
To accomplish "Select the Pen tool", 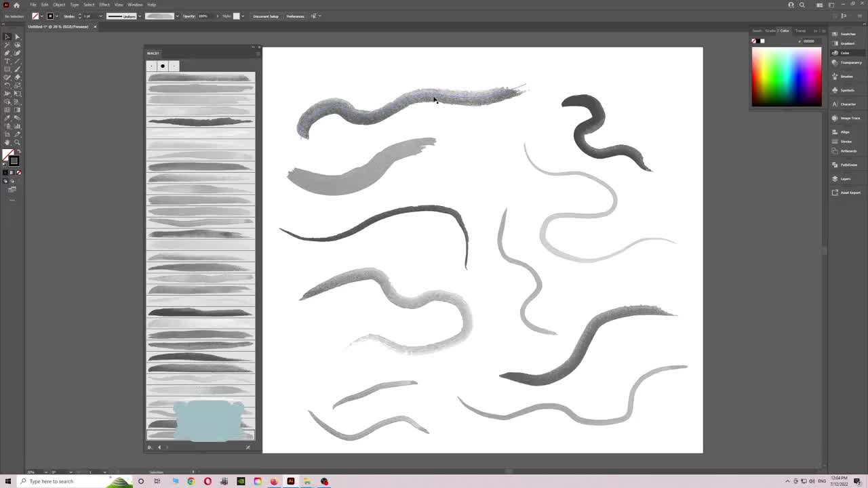I will (x=7, y=53).
